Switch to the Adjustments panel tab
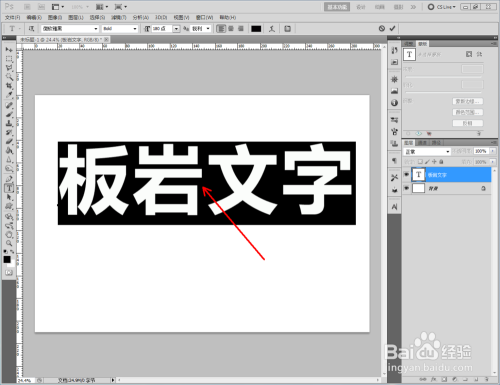This screenshot has width=500, height=385. coord(409,44)
